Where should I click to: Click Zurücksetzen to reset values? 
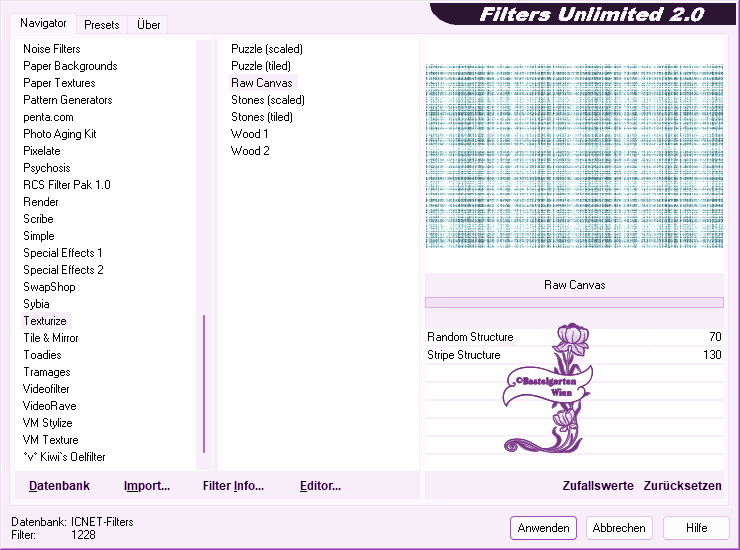click(x=682, y=486)
